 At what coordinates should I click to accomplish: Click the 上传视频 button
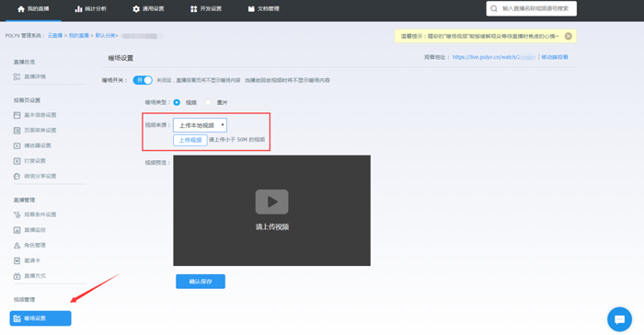click(190, 140)
